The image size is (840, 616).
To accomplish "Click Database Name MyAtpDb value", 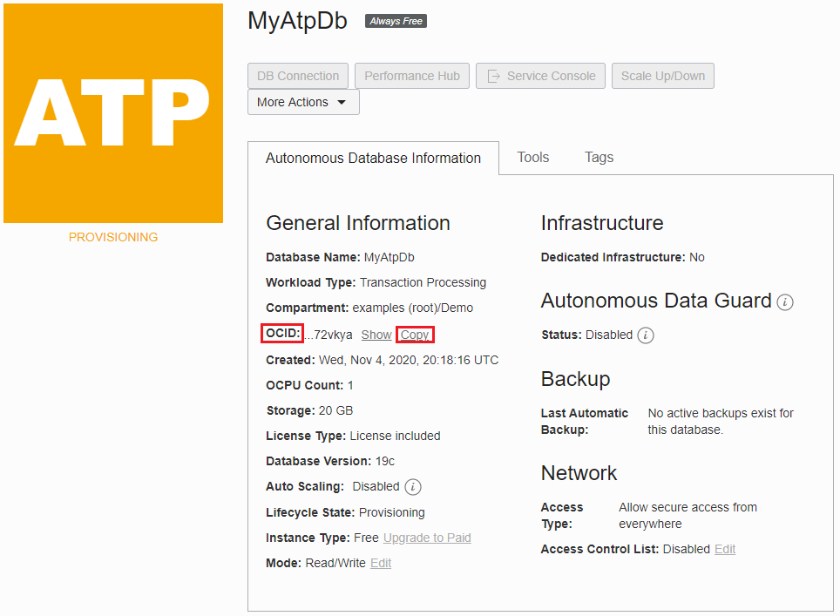I will (389, 258).
